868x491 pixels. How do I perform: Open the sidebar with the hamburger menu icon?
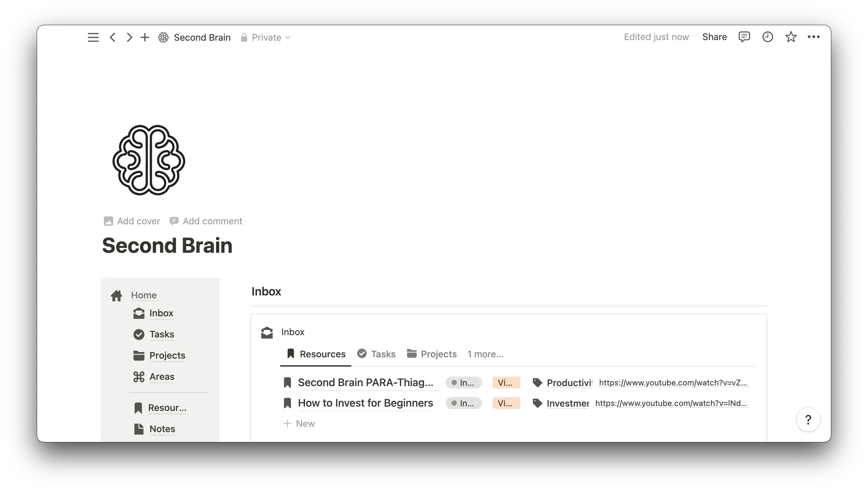point(93,37)
